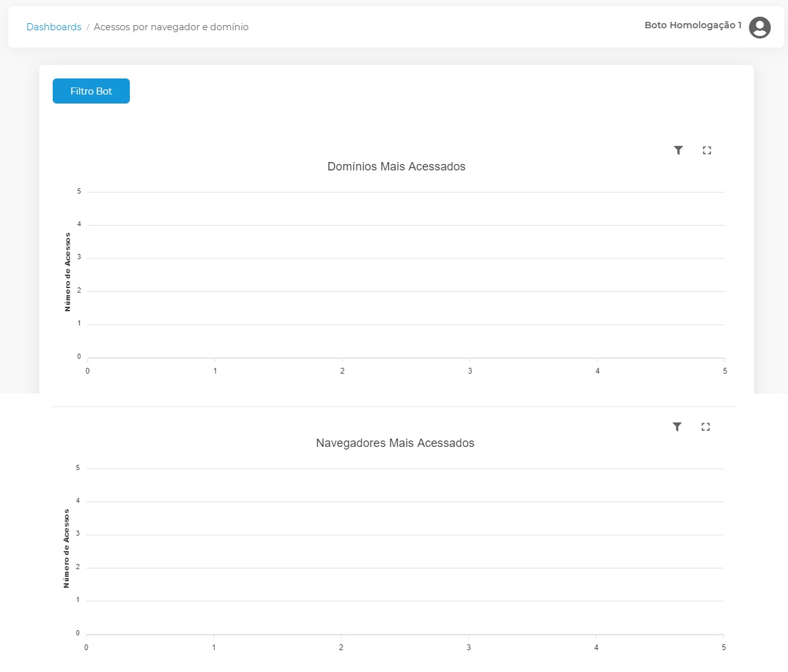Click x-axis tick 0 on Navegadores chart

click(86, 648)
